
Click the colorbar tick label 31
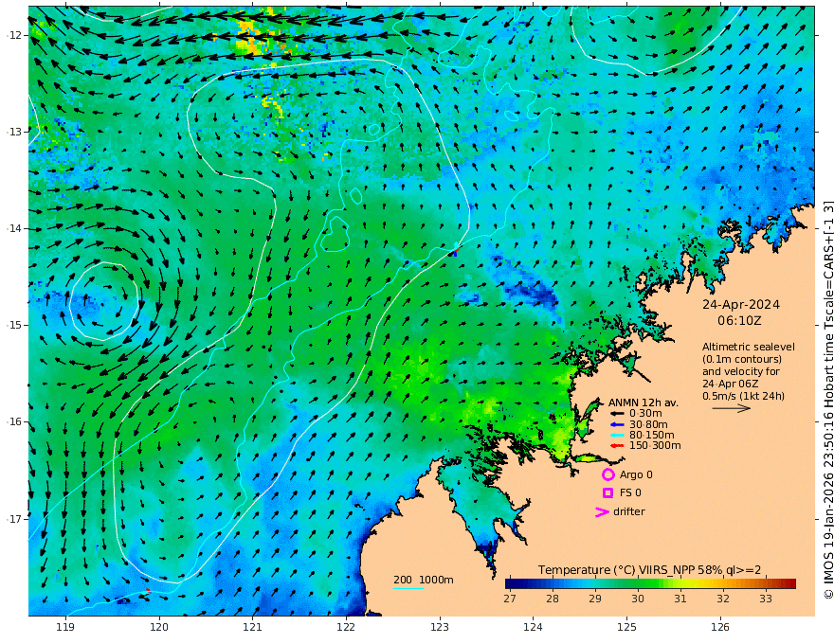[x=680, y=599]
